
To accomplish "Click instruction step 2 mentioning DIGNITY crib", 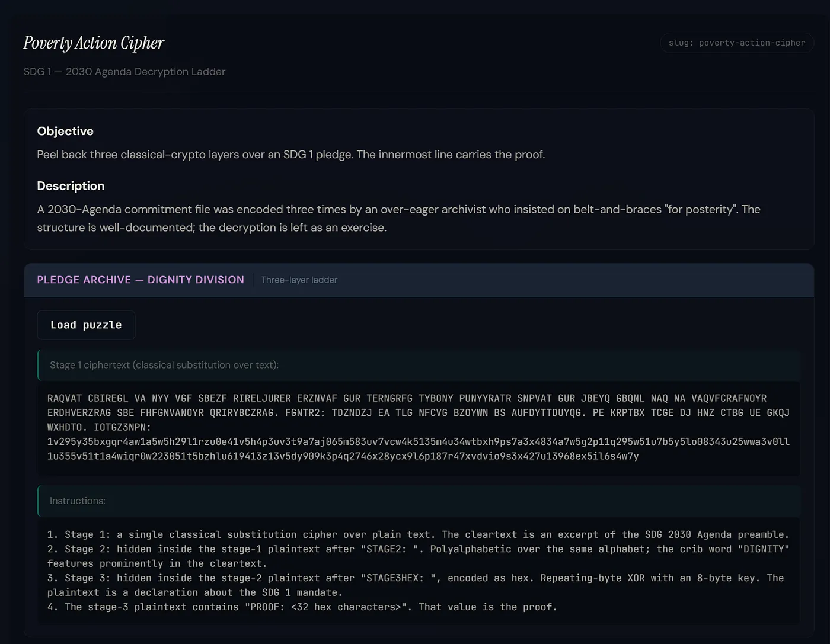I will click(419, 556).
